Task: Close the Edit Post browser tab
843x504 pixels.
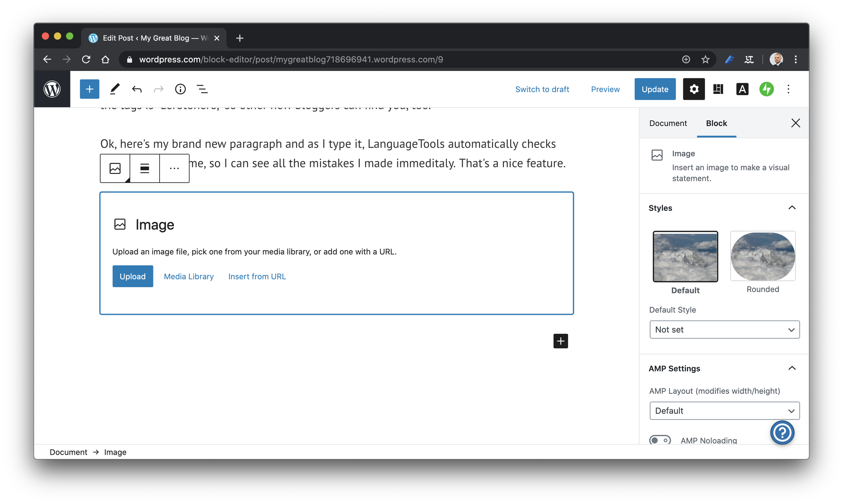Action: [217, 38]
